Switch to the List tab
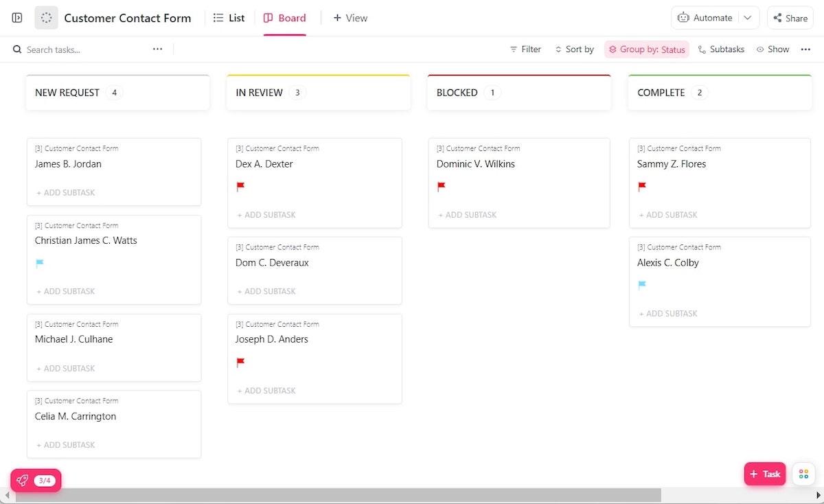824x504 pixels. (x=229, y=18)
